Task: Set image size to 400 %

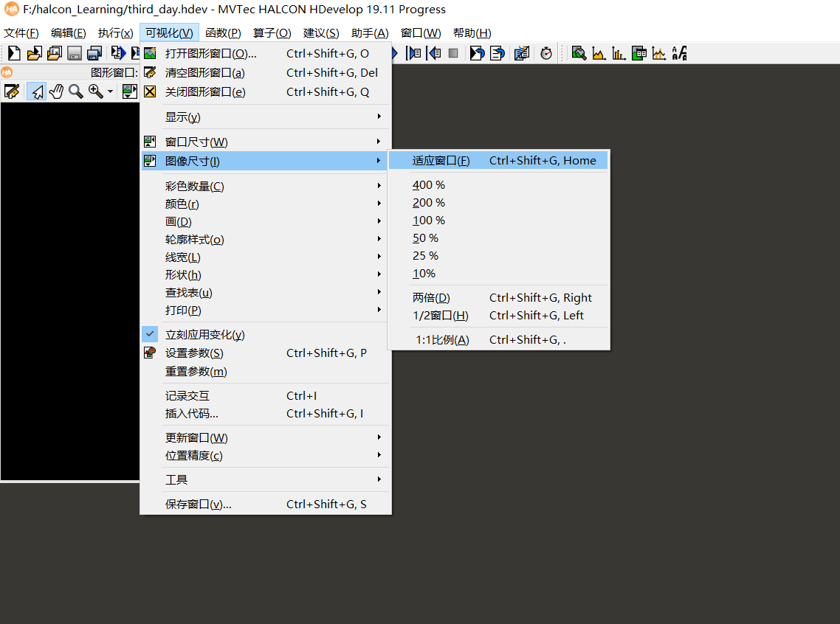Action: (x=498, y=184)
